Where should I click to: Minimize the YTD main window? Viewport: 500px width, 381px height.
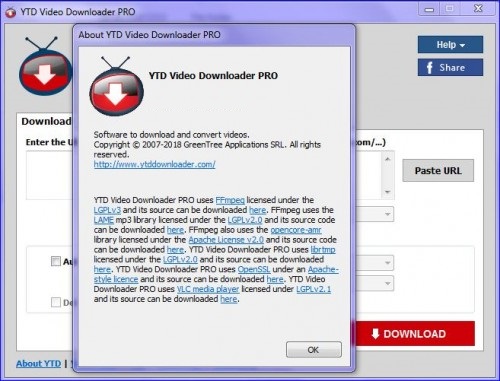pyautogui.click(x=429, y=9)
